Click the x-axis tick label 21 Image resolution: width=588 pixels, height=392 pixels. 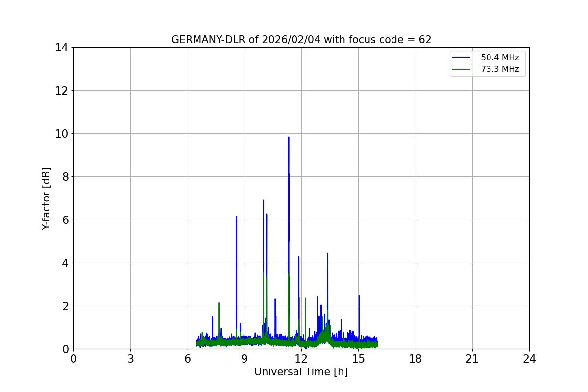point(472,359)
